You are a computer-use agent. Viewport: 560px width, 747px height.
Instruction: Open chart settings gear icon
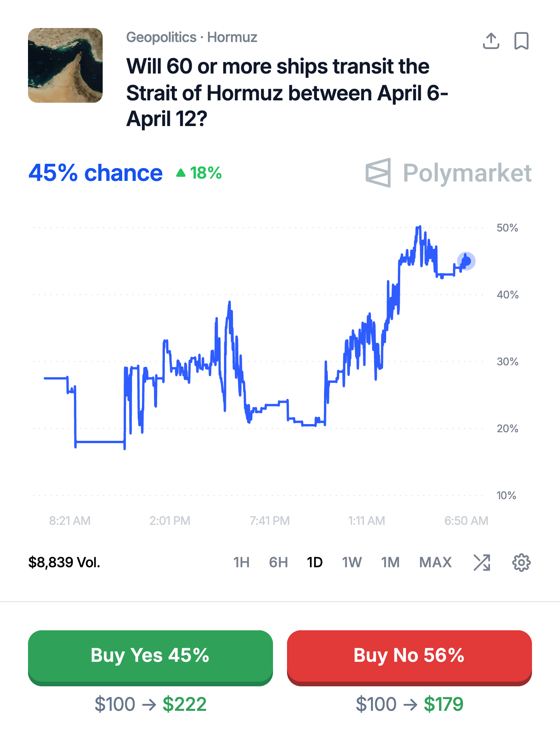click(521, 563)
